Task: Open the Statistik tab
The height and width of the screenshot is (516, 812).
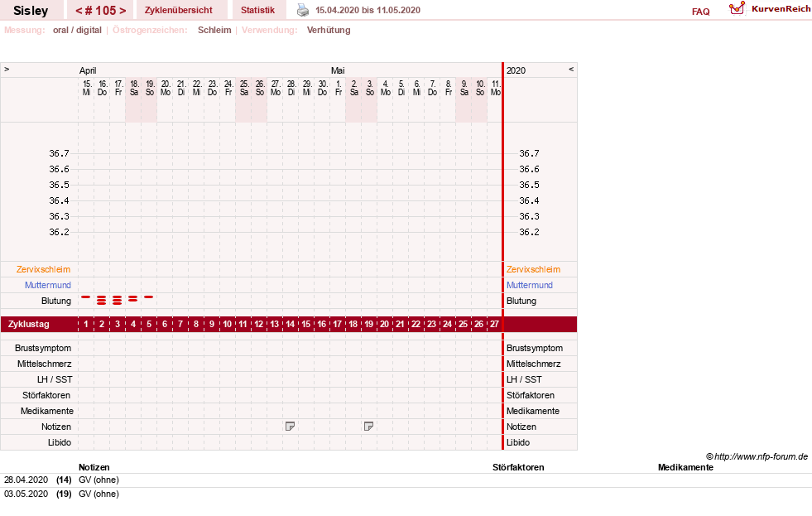Action: 258,10
